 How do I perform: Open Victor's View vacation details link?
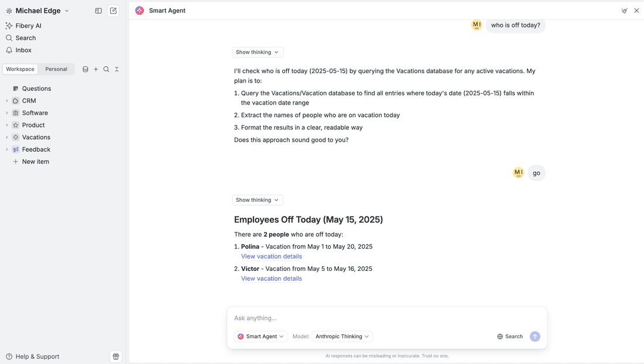coord(271,279)
